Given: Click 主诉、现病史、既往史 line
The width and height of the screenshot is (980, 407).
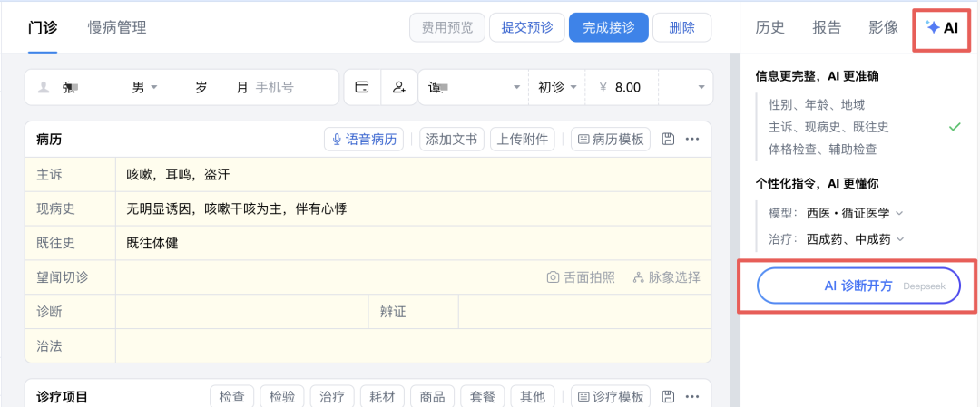Looking at the screenshot, I should [x=828, y=127].
